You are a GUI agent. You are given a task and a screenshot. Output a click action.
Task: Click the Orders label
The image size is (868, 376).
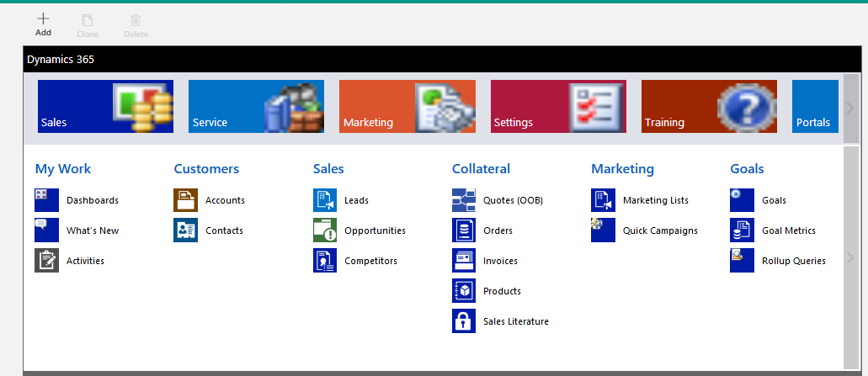(x=498, y=230)
